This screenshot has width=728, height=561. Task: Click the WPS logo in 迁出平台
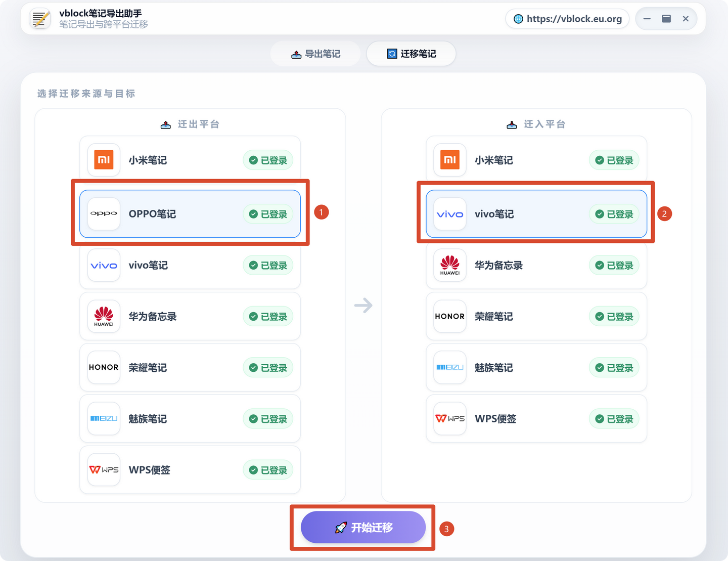[104, 469]
